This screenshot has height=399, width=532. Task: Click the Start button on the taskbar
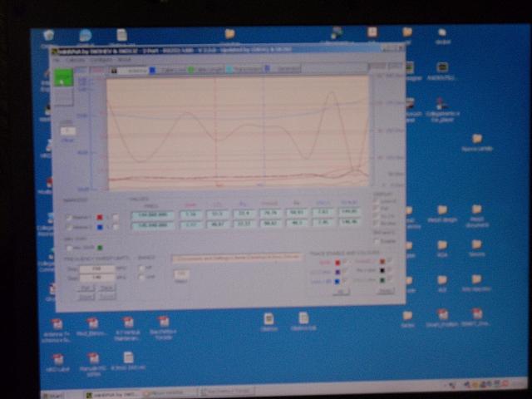53,396
